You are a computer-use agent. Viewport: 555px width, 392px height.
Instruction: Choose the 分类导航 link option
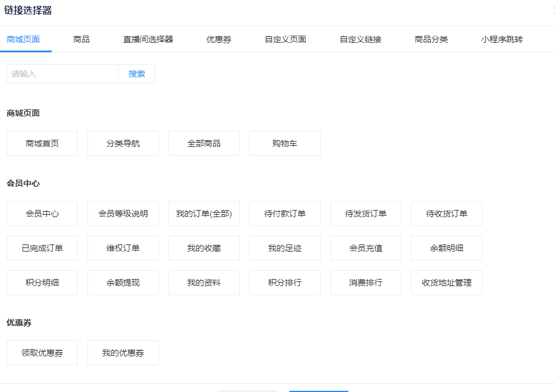(x=123, y=143)
